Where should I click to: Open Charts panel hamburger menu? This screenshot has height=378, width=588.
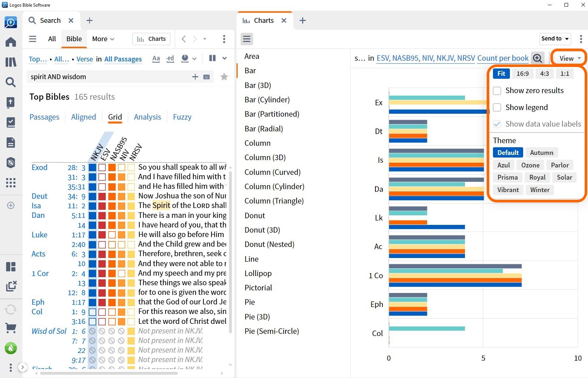pos(247,39)
